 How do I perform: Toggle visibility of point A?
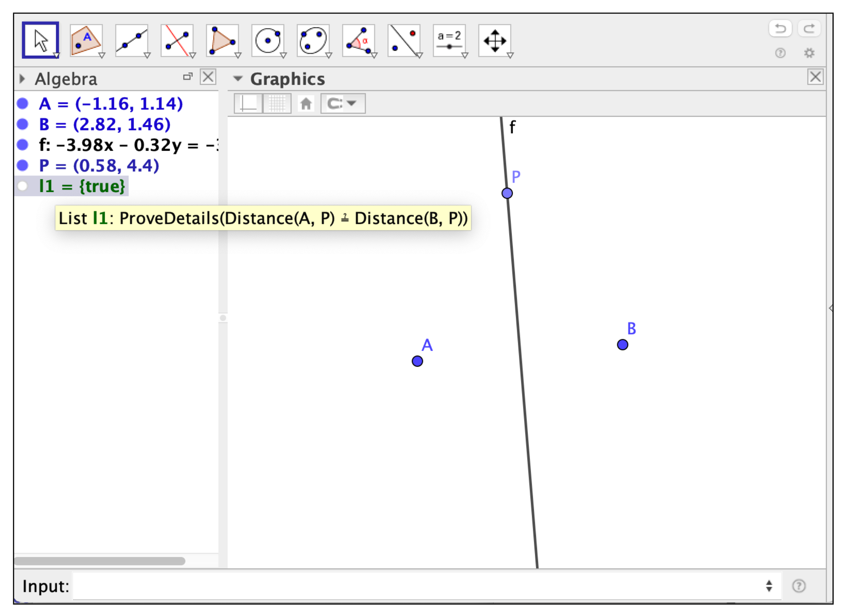tap(23, 104)
